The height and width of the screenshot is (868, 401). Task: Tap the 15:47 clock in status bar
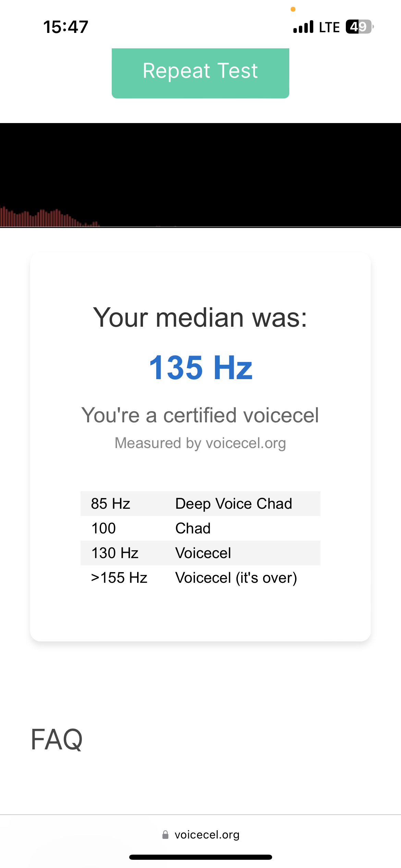(x=66, y=27)
